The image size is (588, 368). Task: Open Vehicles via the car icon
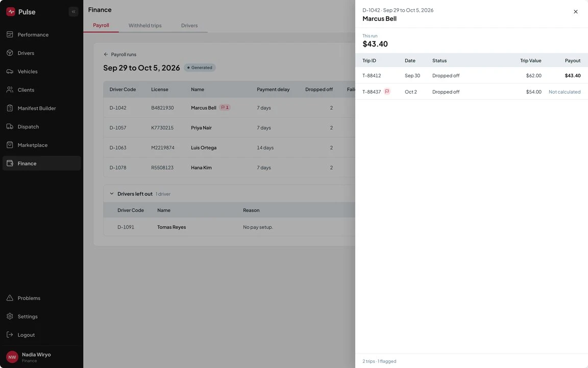(10, 72)
